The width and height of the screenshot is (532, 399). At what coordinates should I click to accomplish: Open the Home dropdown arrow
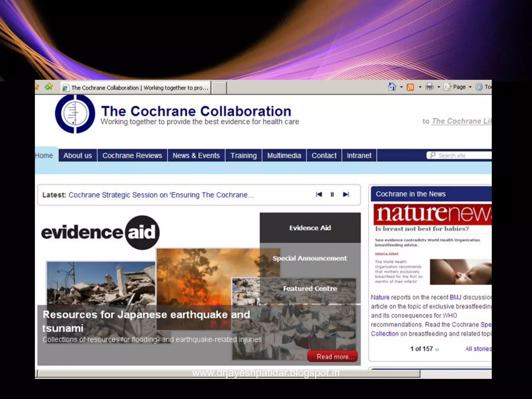tap(401, 87)
